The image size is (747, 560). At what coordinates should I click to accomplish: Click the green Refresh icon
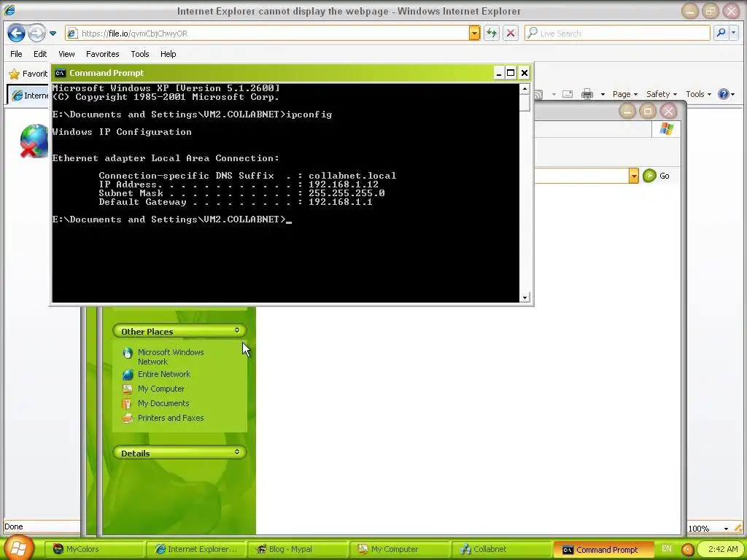(491, 34)
